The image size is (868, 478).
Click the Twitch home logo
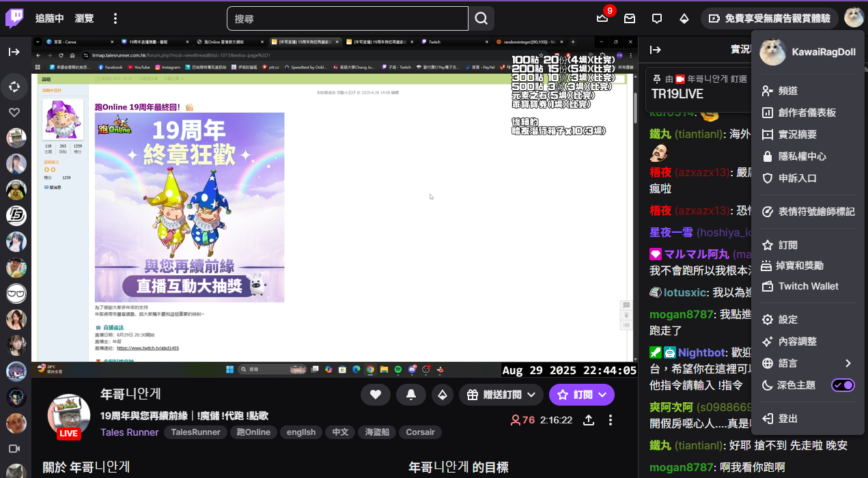(14, 18)
